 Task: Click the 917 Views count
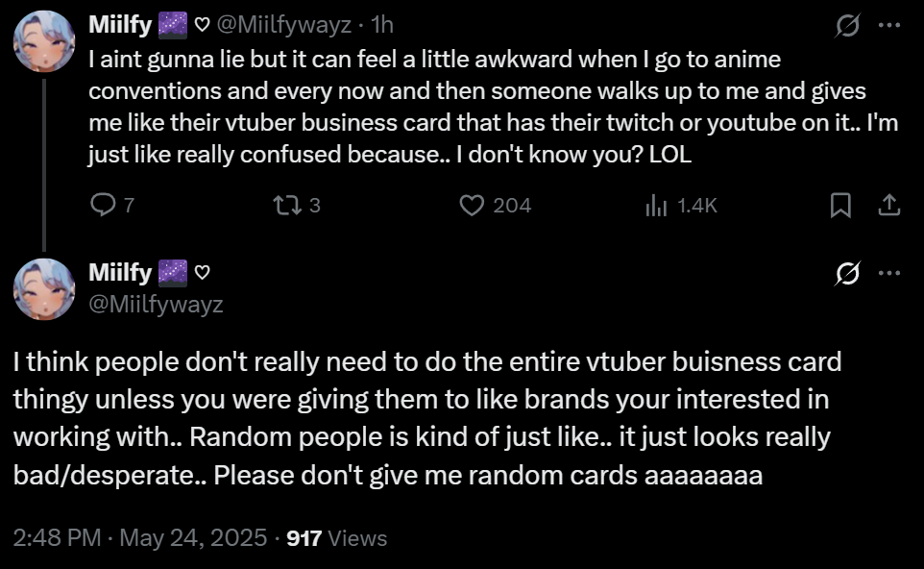tap(337, 538)
